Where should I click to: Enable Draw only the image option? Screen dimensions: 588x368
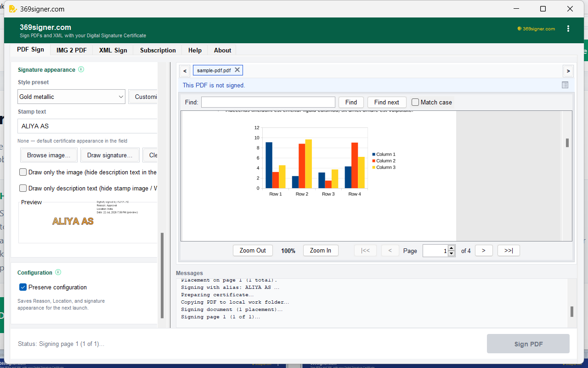coord(23,172)
